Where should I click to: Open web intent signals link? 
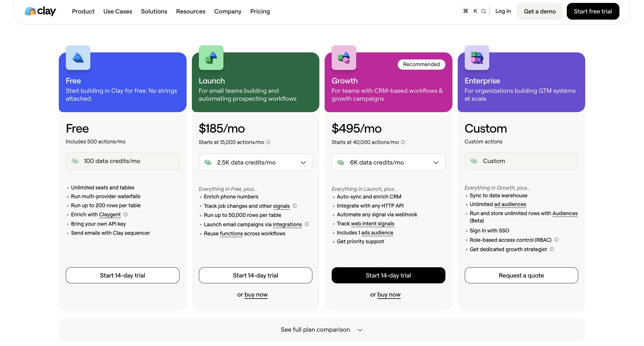point(373,224)
